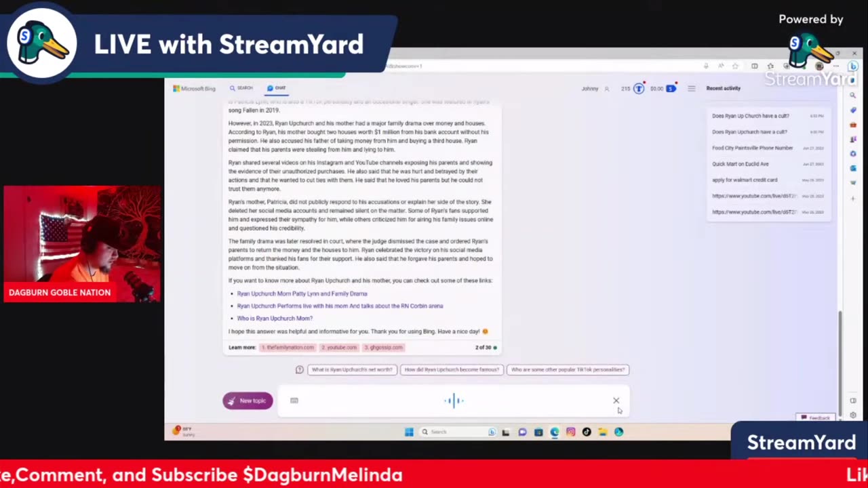
Task: Add this page to favorites star
Action: point(735,66)
